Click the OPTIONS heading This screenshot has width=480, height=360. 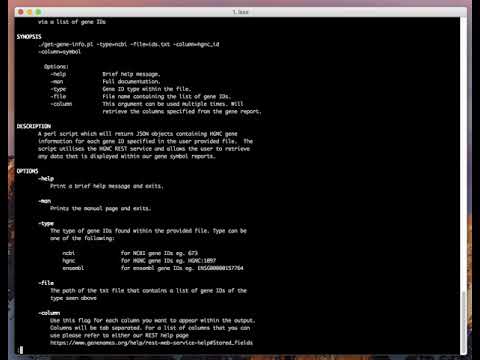coord(27,171)
